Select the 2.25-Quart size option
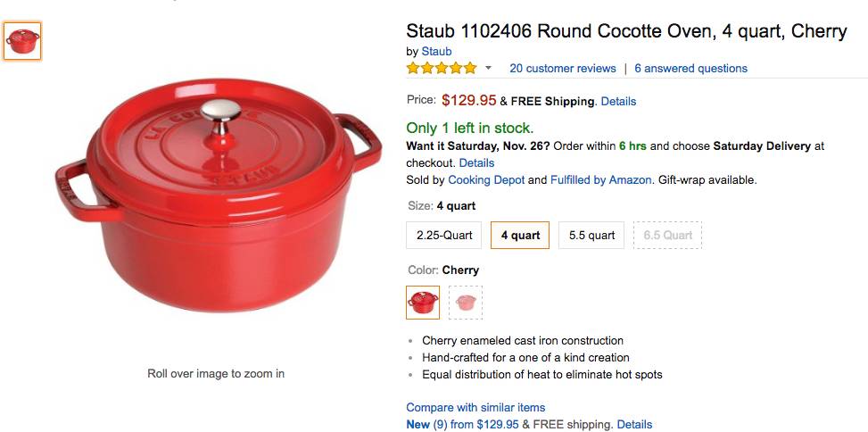Viewport: 868px width, 432px height. click(444, 236)
